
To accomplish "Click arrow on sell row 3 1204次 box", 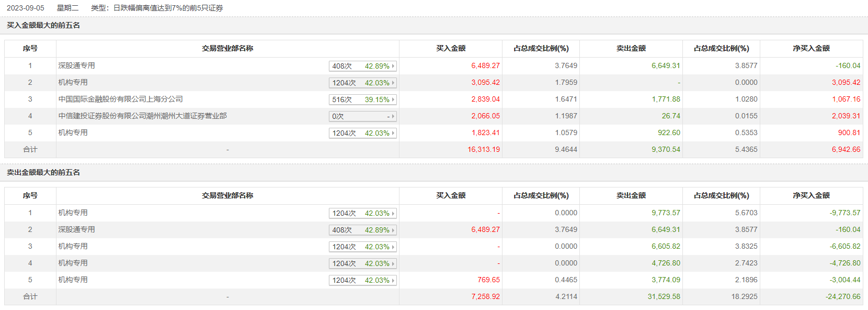I will [393, 247].
